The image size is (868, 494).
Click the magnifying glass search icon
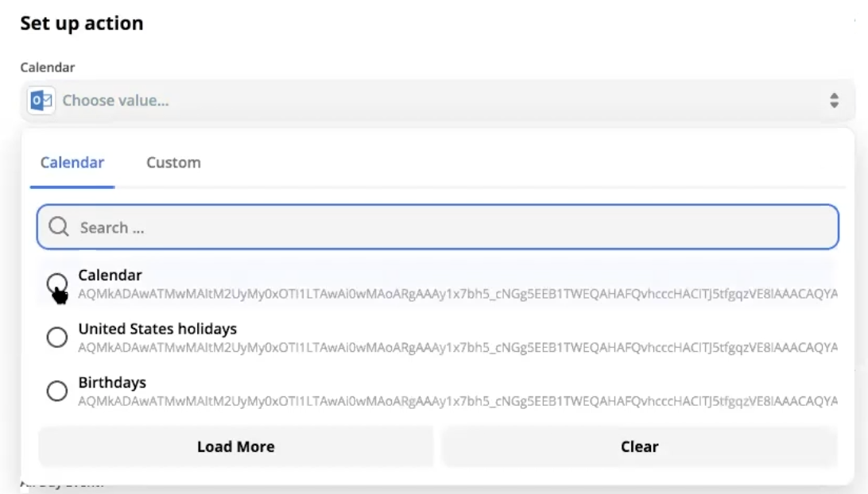click(x=58, y=227)
